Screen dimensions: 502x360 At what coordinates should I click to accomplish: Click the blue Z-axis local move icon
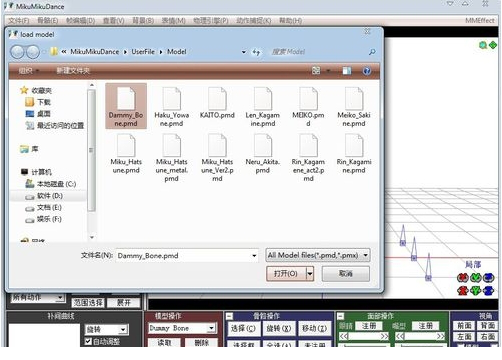488,290
